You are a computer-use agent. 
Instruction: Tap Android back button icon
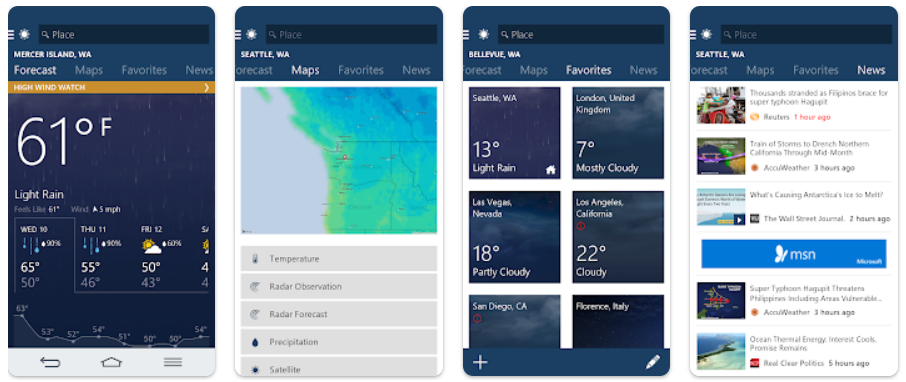coord(50,362)
